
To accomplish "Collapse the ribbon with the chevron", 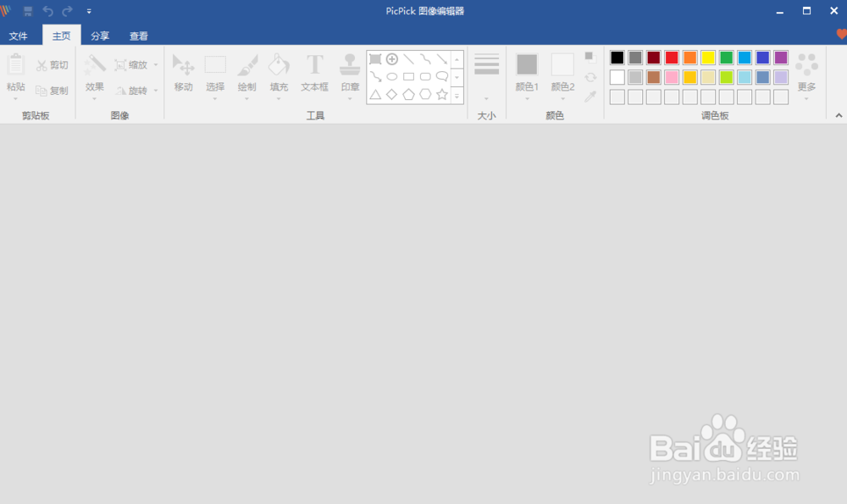I will (839, 115).
